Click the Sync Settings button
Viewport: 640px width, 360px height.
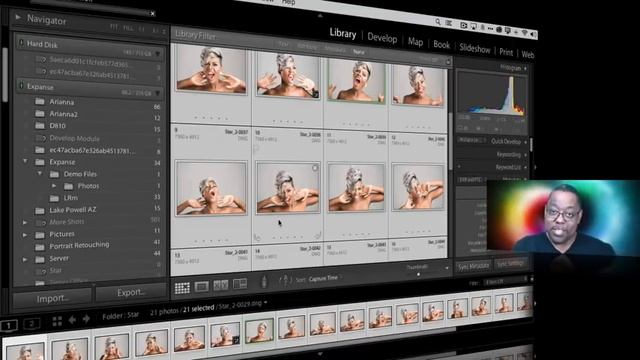pos(510,263)
